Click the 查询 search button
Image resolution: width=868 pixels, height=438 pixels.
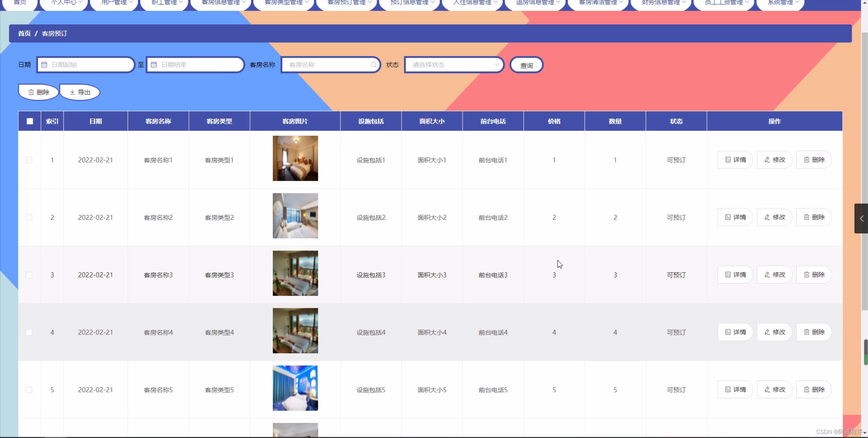coord(527,65)
